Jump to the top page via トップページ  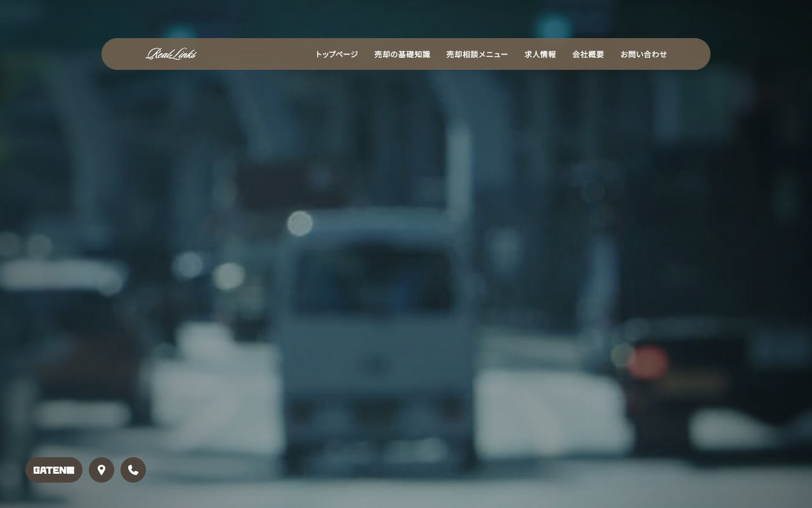(x=337, y=55)
